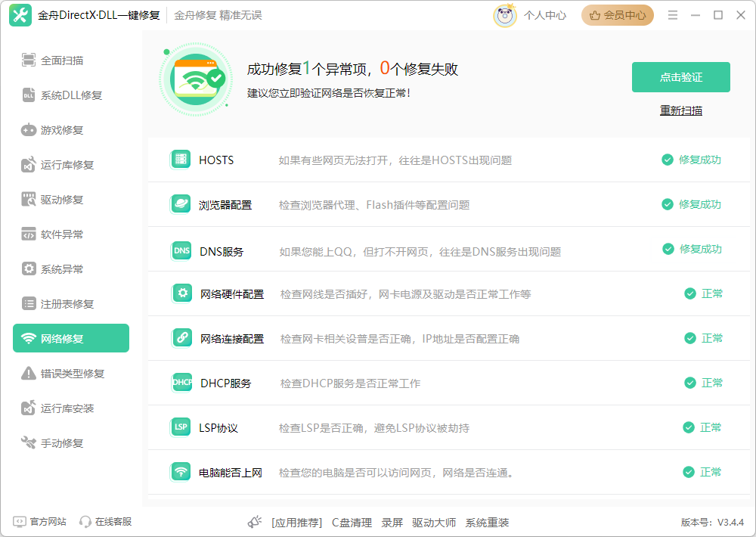The width and height of the screenshot is (756, 537).
Task: Click the [应用推荐] label in footer
Action: pos(296,523)
